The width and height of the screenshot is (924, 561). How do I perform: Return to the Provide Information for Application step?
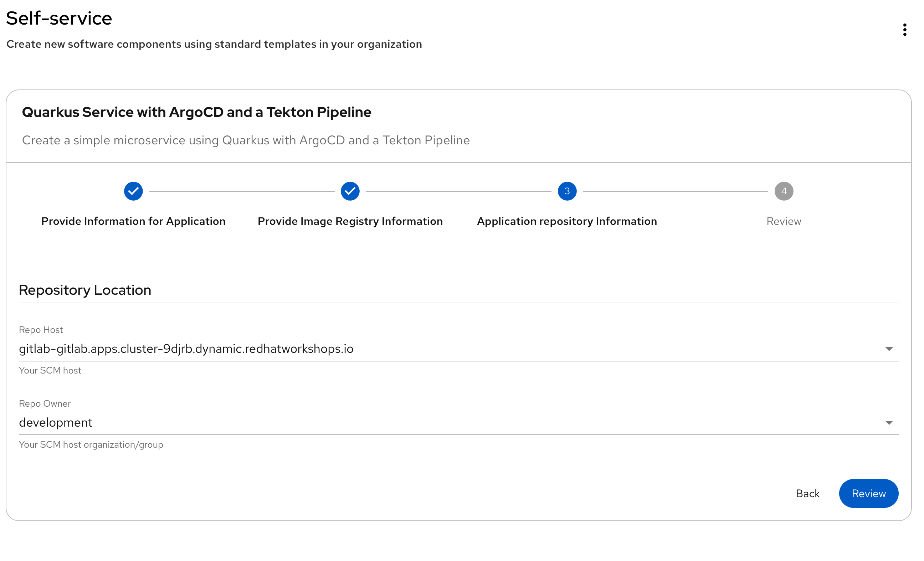(x=133, y=221)
